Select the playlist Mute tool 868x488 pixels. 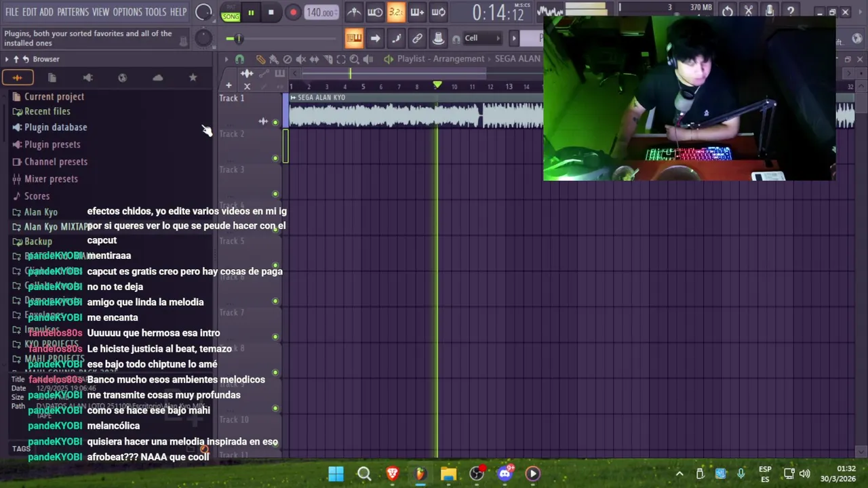[300, 60]
